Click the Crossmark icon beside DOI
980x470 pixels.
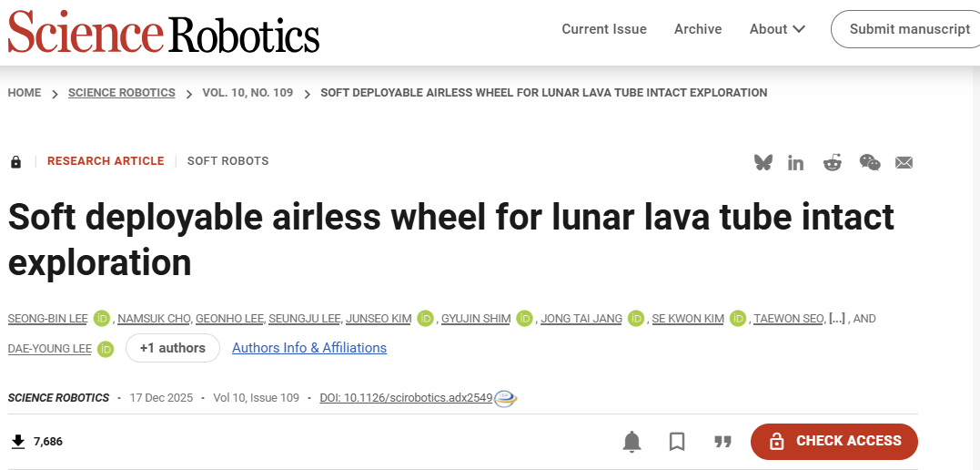[x=505, y=398]
